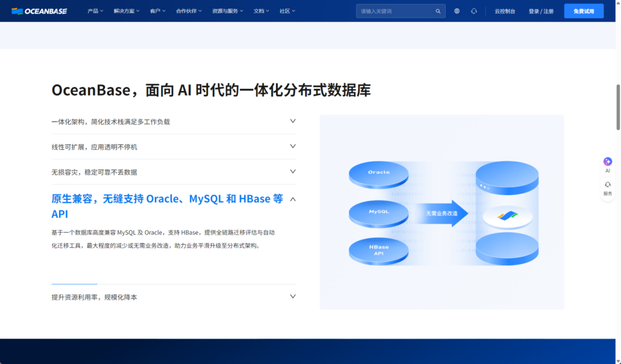Image resolution: width=621 pixels, height=364 pixels.
Task: Expand chevron for 无损容灾 section
Action: pyautogui.click(x=293, y=172)
